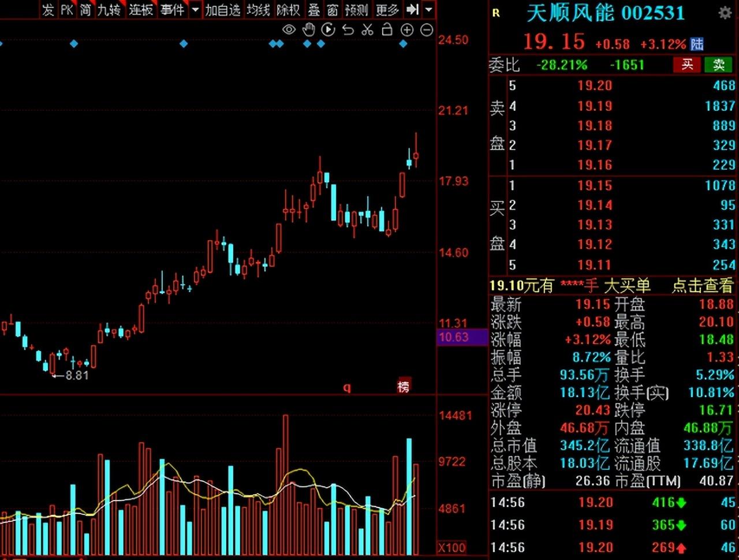Click the 总市值 345.2亿 value
The height and width of the screenshot is (560, 739).
[584, 446]
